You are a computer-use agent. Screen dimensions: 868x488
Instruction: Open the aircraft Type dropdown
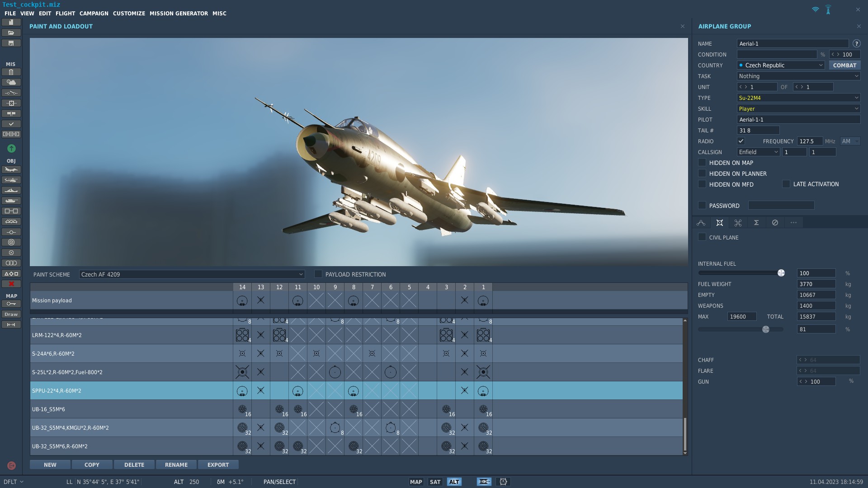798,98
